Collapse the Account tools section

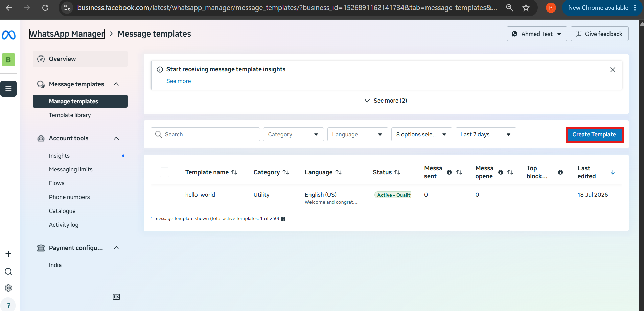116,138
